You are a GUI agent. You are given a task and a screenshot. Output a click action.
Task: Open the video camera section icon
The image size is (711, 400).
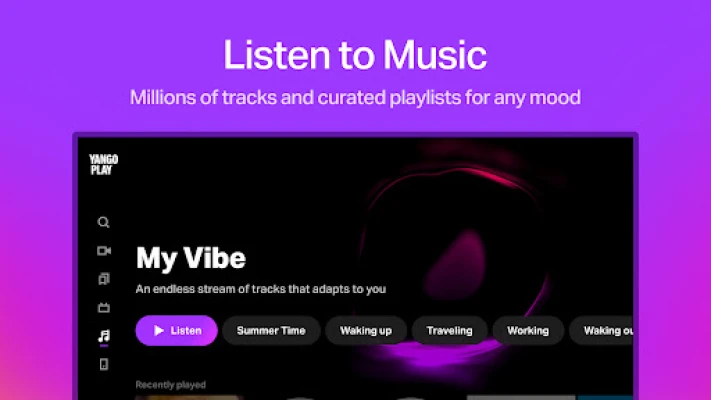104,251
